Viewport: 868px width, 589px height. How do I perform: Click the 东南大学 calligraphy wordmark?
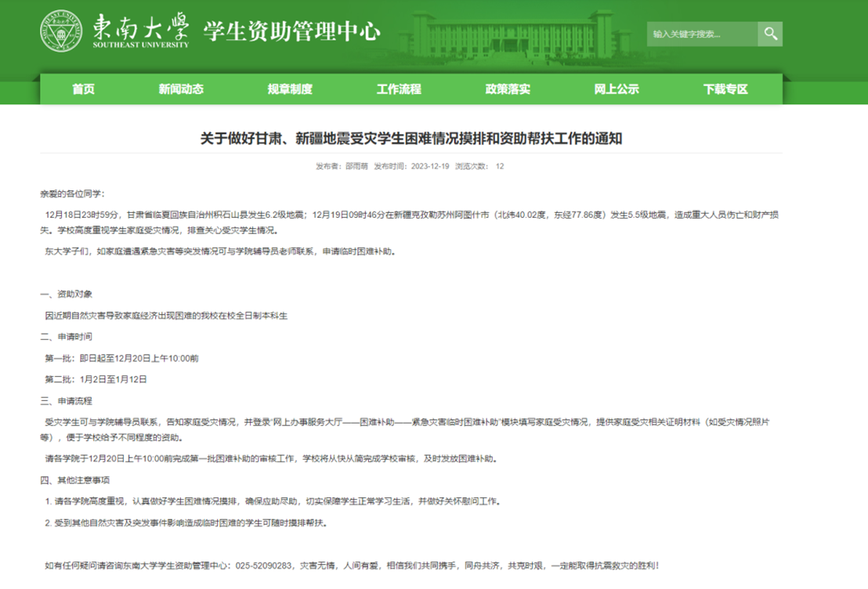[x=141, y=29]
